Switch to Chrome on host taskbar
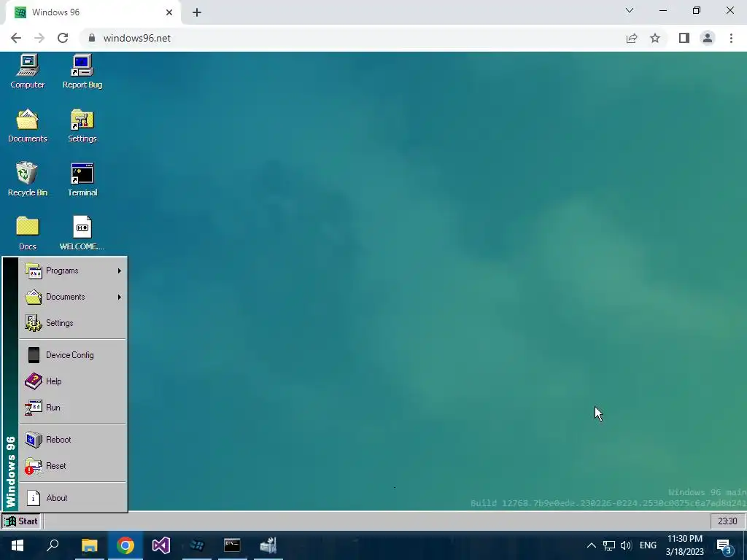Image resolution: width=747 pixels, height=560 pixels. coord(125,545)
